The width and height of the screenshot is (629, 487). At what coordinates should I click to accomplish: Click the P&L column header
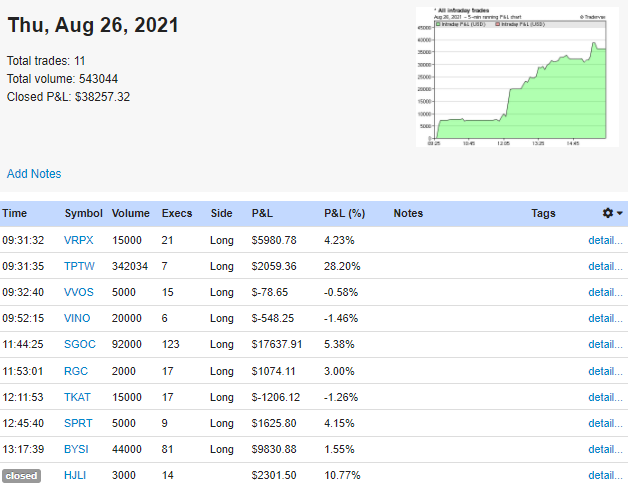[262, 213]
